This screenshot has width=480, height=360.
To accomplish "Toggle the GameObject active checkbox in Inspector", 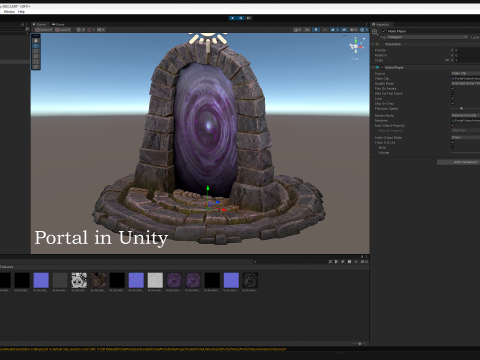I will click(384, 31).
